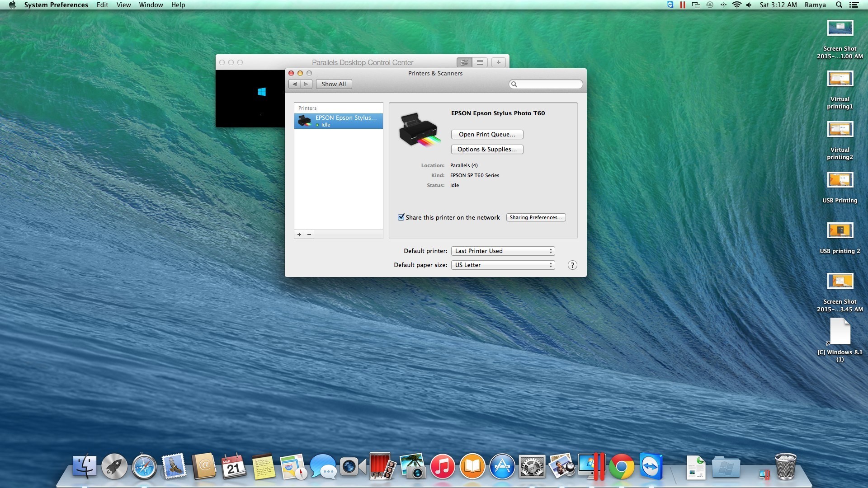Click Open Print Queue button
Viewport: 868px width, 488px height.
(487, 135)
